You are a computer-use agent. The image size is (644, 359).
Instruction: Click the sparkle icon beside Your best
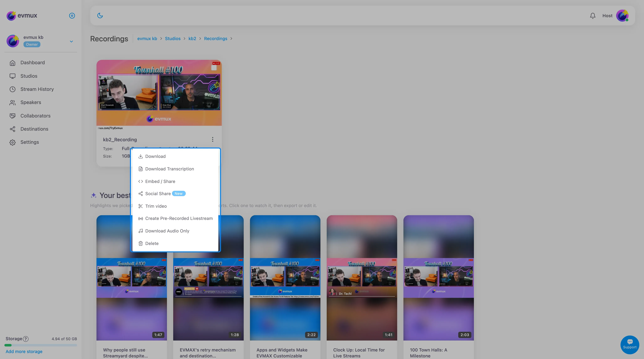click(93, 195)
